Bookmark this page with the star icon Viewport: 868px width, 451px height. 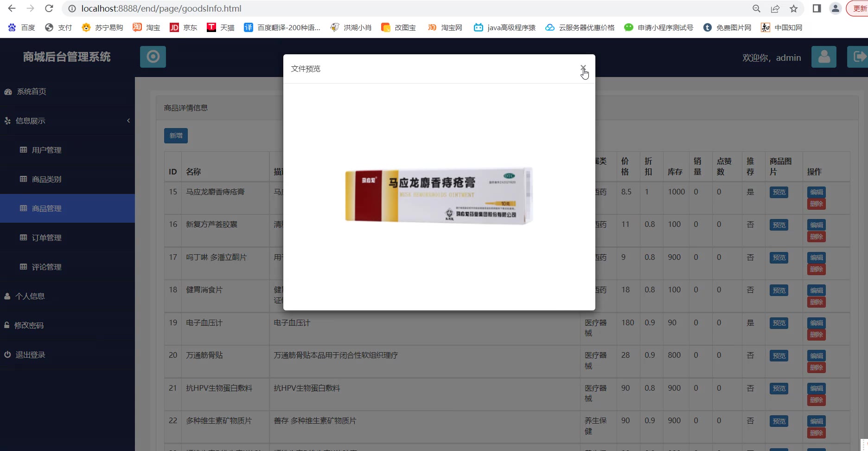[794, 8]
